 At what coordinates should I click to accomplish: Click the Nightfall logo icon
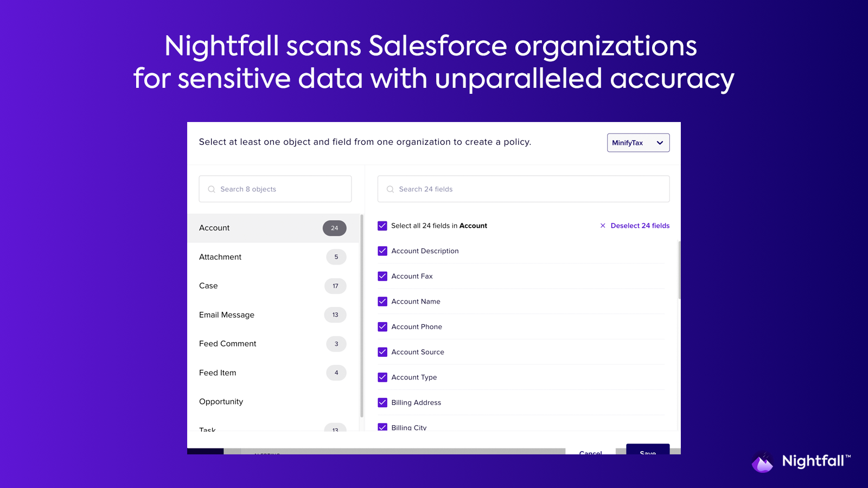tap(763, 462)
